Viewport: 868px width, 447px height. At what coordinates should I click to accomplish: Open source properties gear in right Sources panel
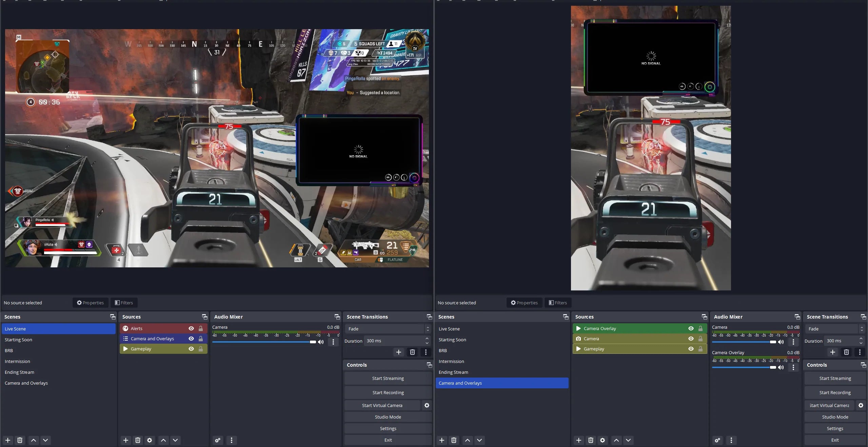pos(603,440)
